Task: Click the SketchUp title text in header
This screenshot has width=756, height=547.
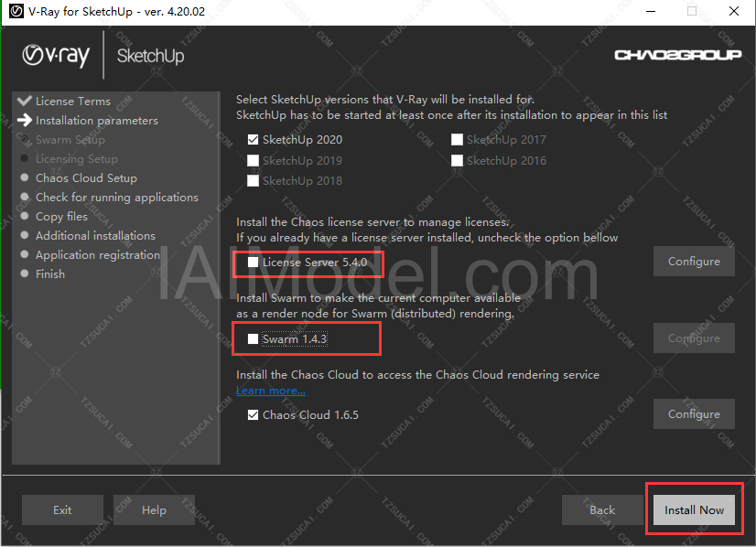Action: point(150,56)
